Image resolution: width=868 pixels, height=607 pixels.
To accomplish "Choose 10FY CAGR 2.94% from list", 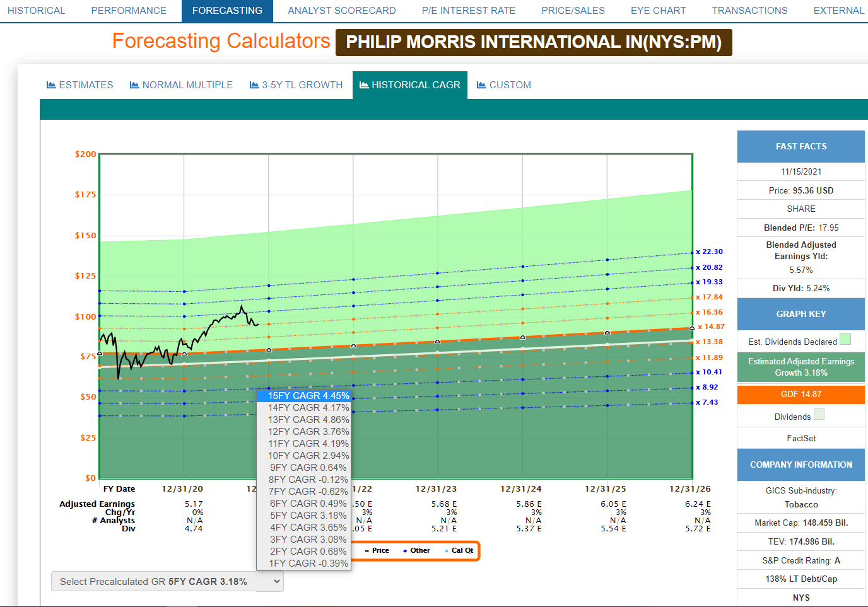I will click(308, 456).
